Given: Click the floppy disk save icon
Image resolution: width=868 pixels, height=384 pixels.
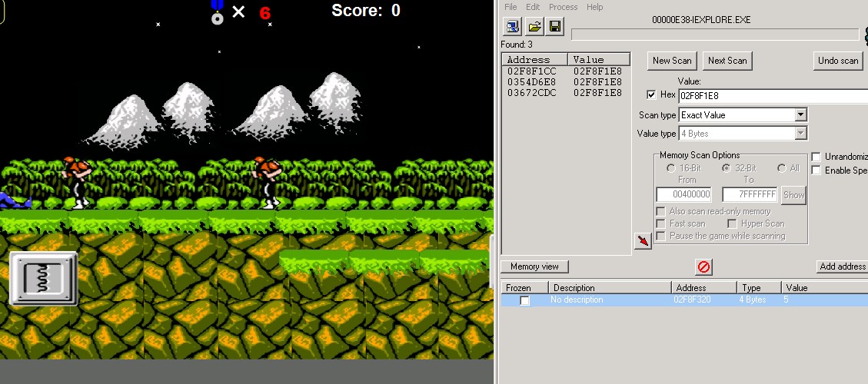Looking at the screenshot, I should click(x=554, y=27).
